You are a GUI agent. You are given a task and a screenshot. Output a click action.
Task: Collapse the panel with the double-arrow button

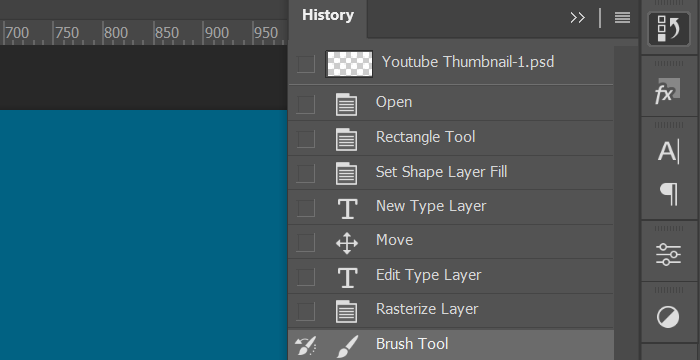pyautogui.click(x=577, y=18)
